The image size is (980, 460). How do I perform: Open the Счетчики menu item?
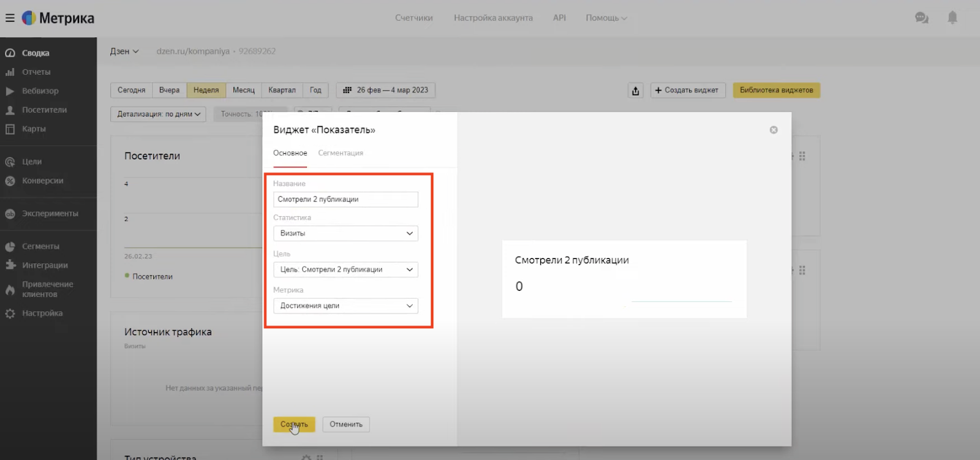[413, 18]
